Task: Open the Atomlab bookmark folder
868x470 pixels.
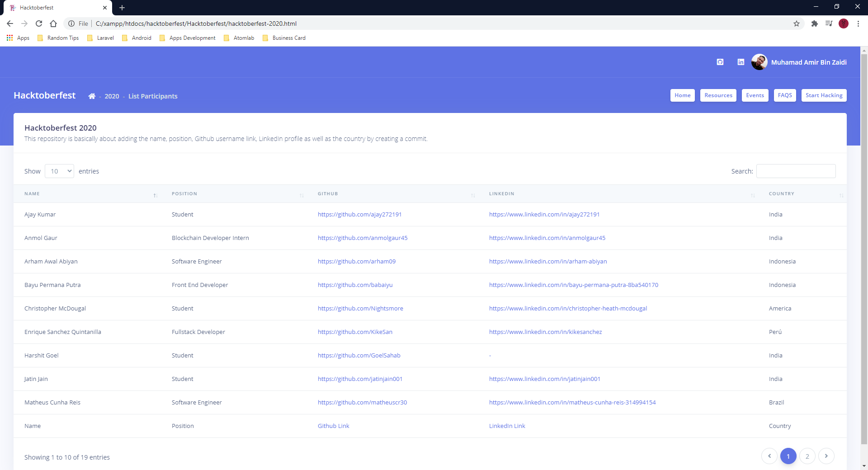Action: click(x=239, y=38)
